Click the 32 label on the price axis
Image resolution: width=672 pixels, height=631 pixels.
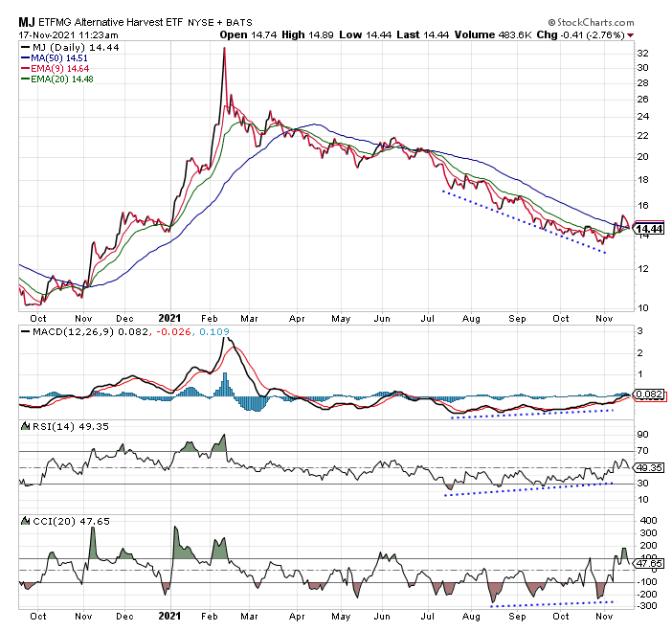[643, 54]
